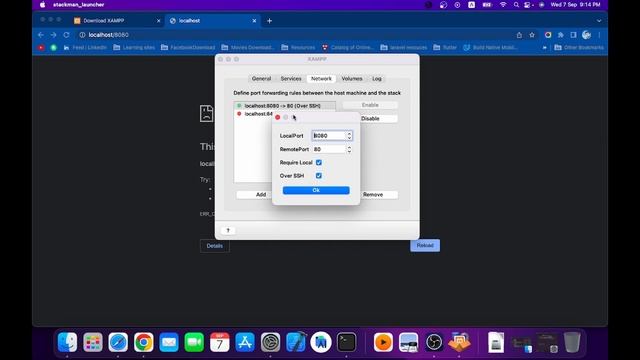Click the browser reload page icon
This screenshot has width=640, height=360.
66,35
